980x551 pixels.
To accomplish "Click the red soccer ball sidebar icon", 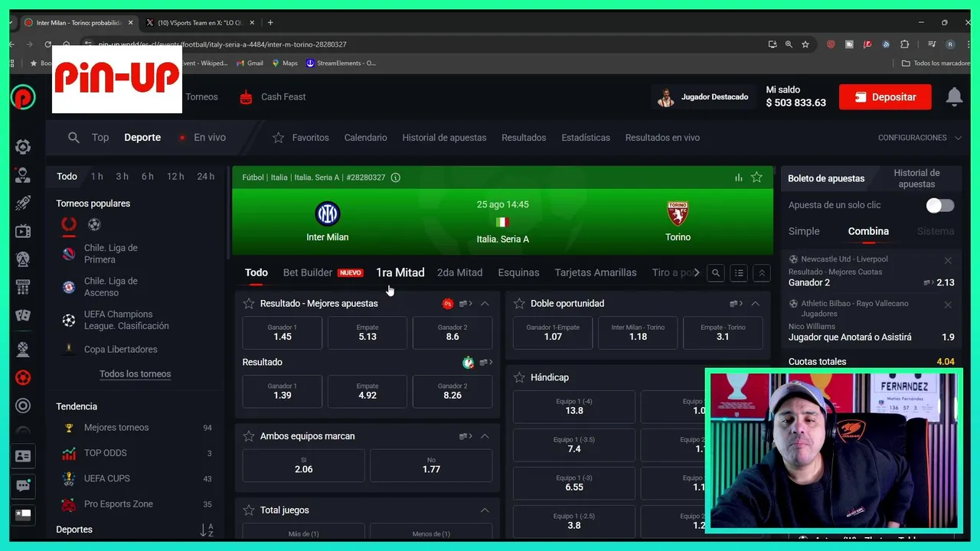I will (x=23, y=377).
